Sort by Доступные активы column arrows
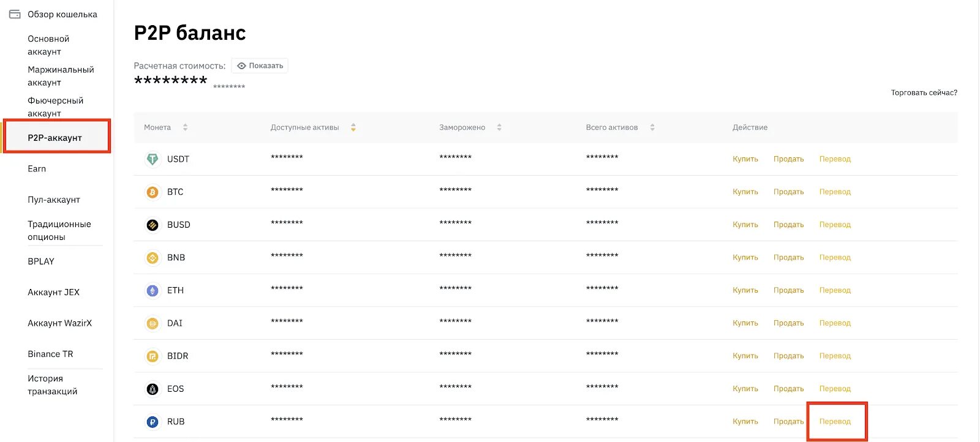 [x=353, y=127]
